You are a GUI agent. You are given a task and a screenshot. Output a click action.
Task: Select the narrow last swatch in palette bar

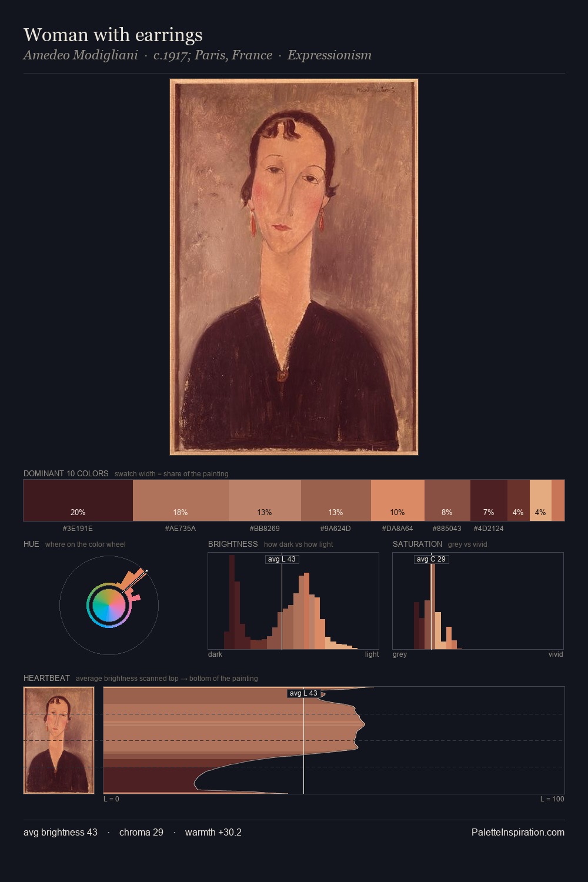[x=558, y=500]
